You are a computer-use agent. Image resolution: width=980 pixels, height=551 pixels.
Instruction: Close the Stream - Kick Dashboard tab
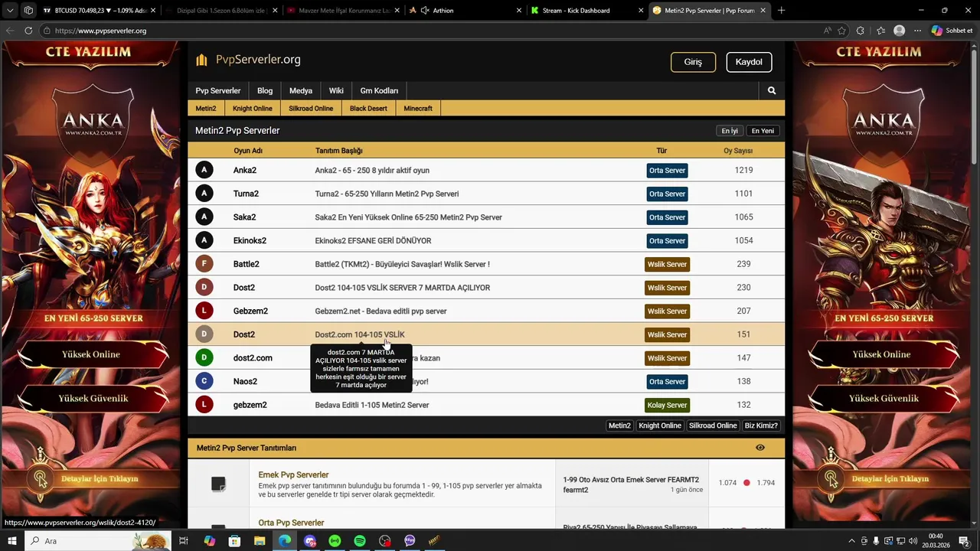tap(641, 11)
